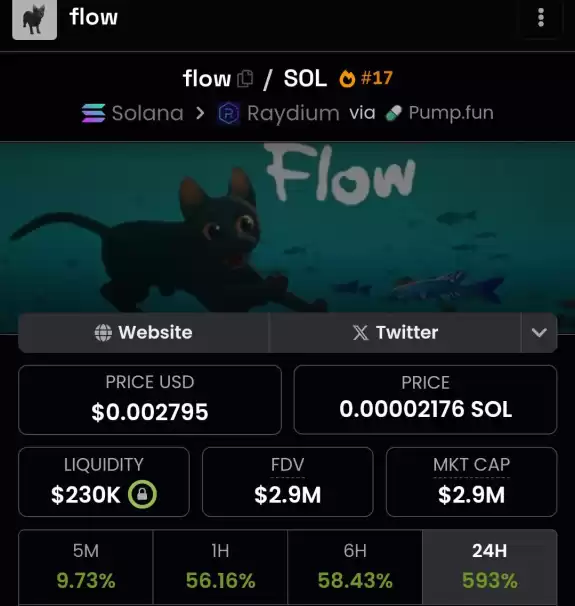Screen dimensions: 575x606
Task: Click the Solana breadcrumb link
Action: point(148,113)
